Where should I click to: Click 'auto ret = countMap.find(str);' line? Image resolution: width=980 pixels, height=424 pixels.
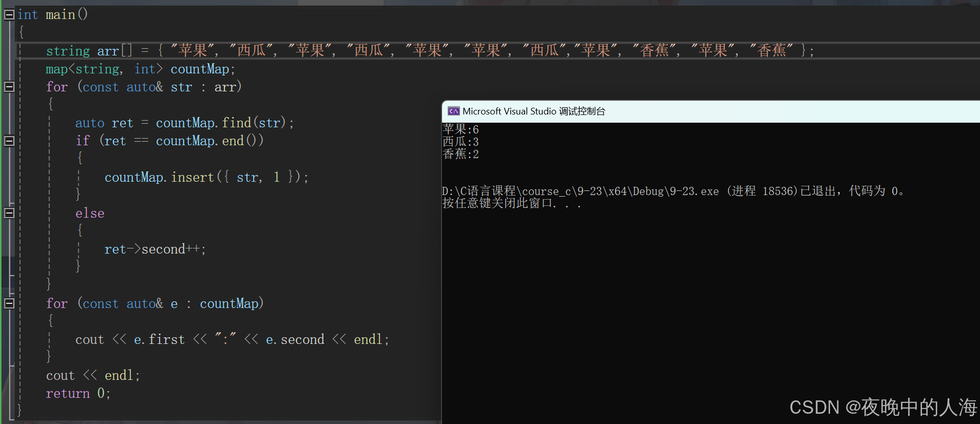pos(184,123)
